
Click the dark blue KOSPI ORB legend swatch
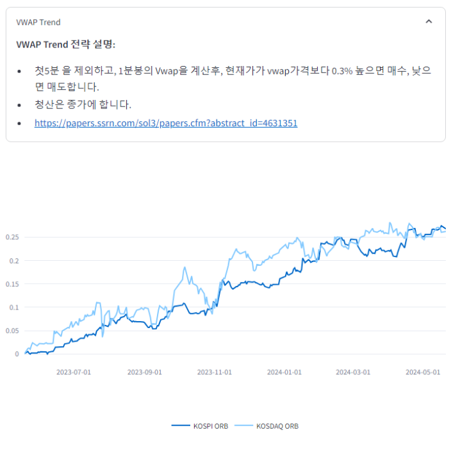[181, 426]
